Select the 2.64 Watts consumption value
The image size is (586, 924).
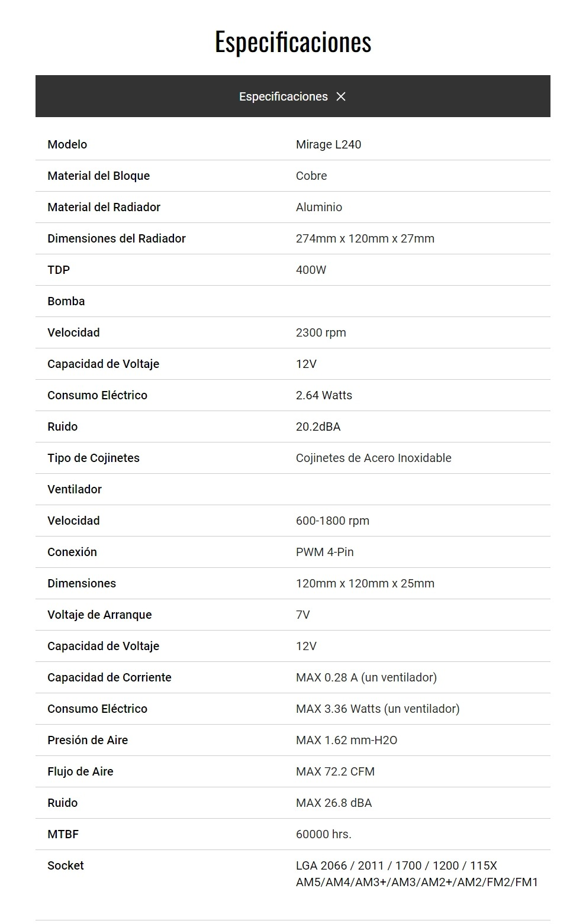click(x=324, y=395)
